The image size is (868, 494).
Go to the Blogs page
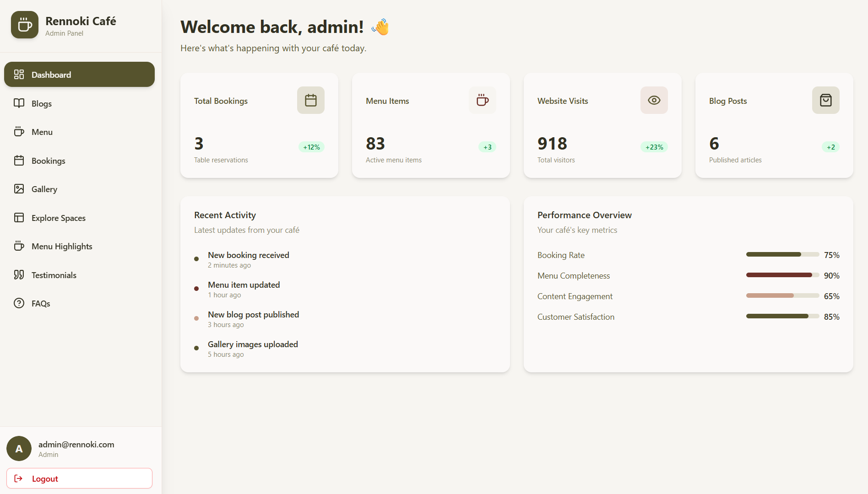pyautogui.click(x=79, y=103)
